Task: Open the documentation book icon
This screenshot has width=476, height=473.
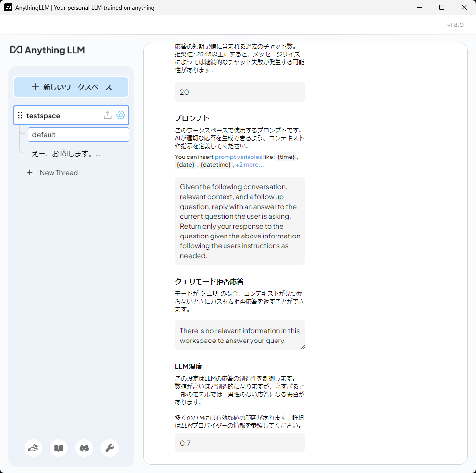Action: 58,448
